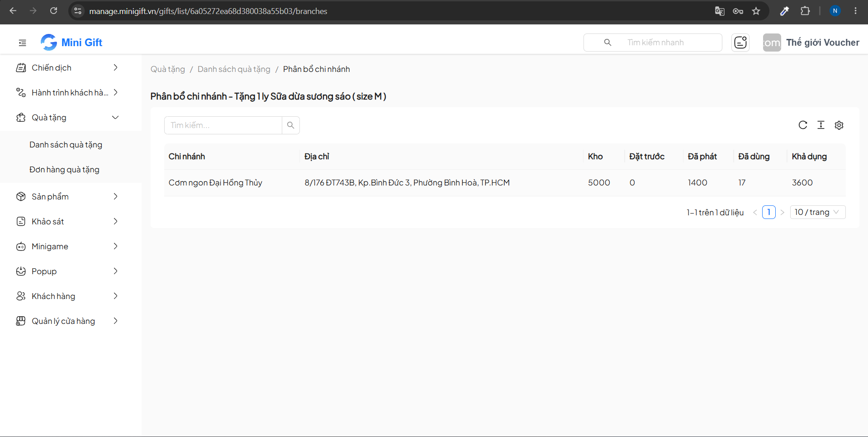This screenshot has height=437, width=868.
Task: Open Danh sách quà tặng in the sidebar
Action: pyautogui.click(x=66, y=145)
